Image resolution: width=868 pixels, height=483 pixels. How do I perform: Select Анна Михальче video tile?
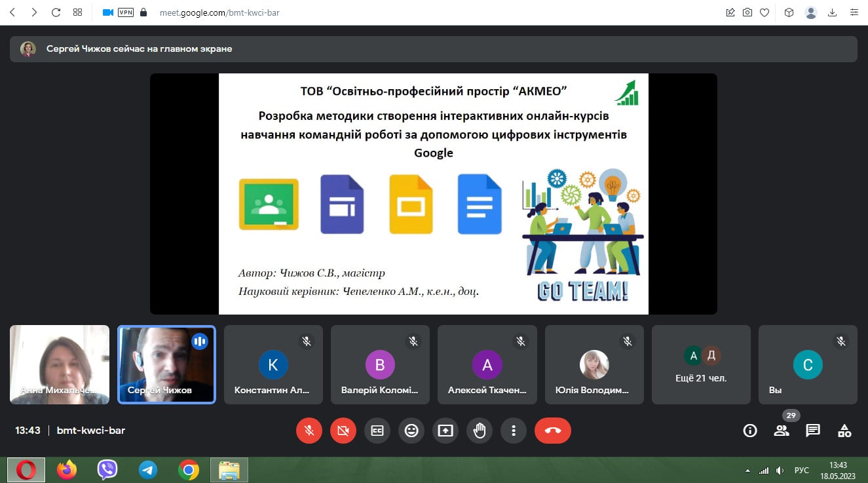60,364
